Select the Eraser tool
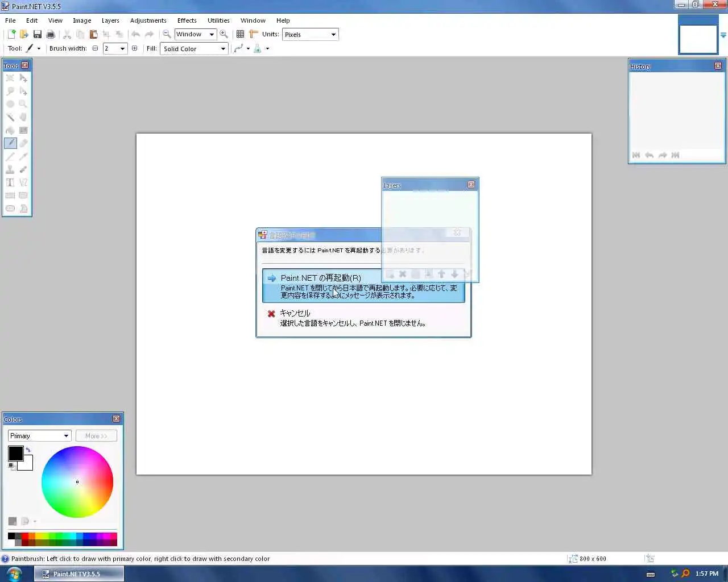This screenshot has height=582, width=728. pos(23,143)
